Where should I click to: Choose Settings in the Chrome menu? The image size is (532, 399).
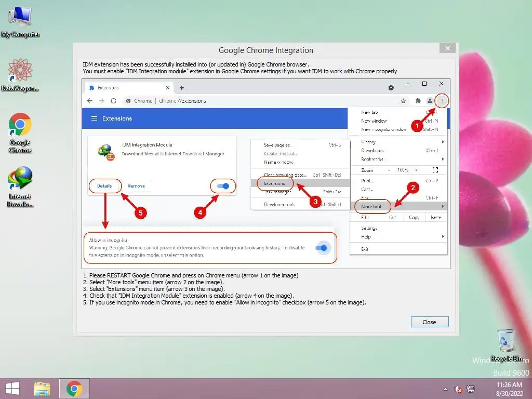click(x=398, y=229)
